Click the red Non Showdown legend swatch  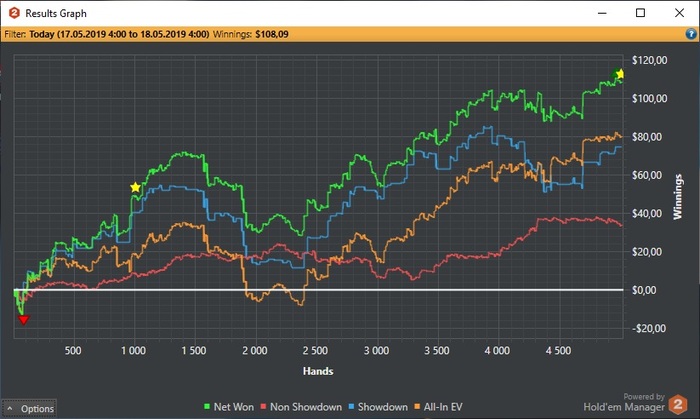(263, 407)
